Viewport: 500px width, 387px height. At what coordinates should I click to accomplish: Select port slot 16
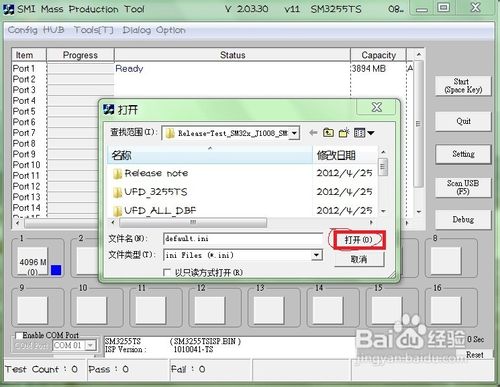pos(446,310)
